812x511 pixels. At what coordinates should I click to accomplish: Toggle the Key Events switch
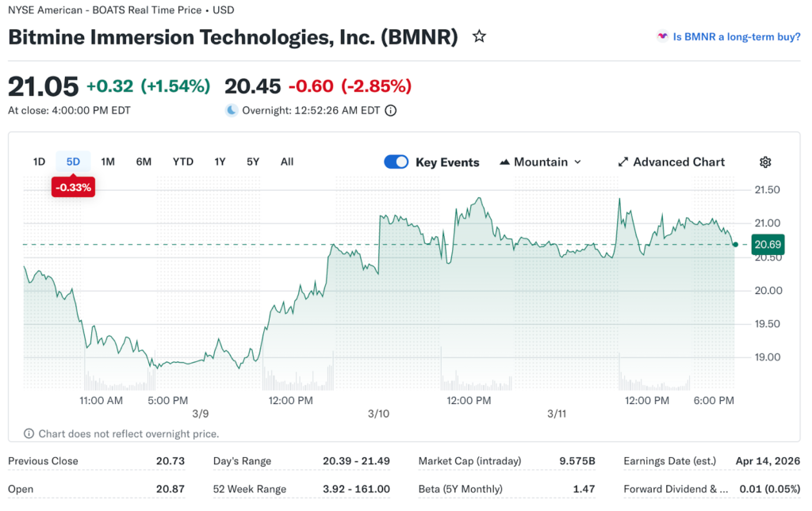[396, 162]
